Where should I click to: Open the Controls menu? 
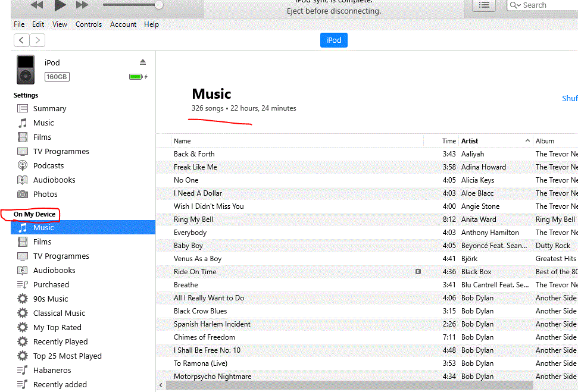pos(89,24)
